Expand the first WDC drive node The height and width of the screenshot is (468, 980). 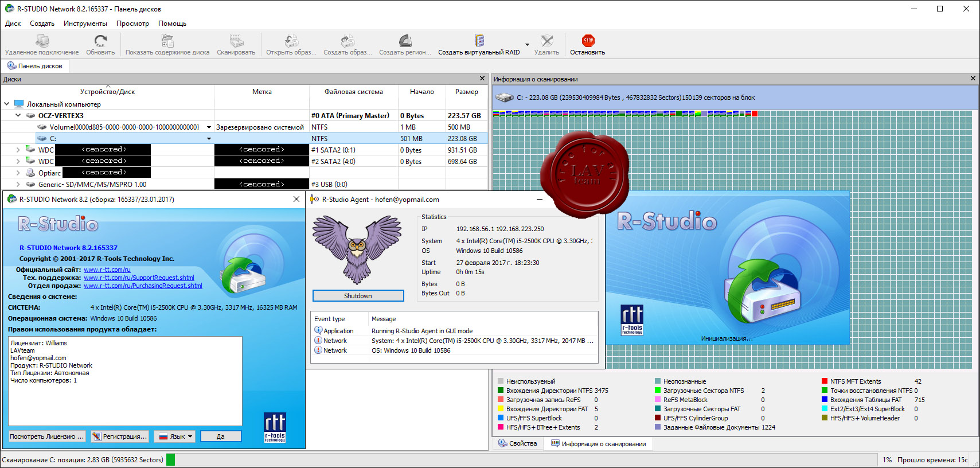coord(18,150)
